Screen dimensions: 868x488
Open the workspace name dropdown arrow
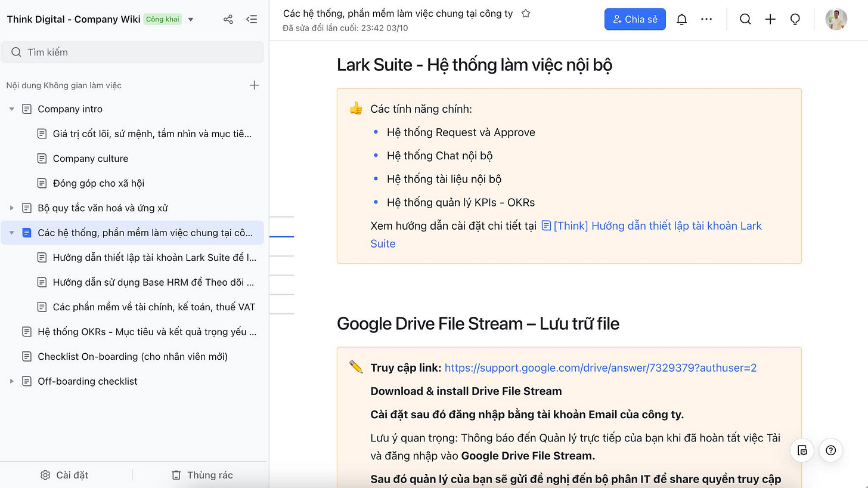[x=191, y=20]
